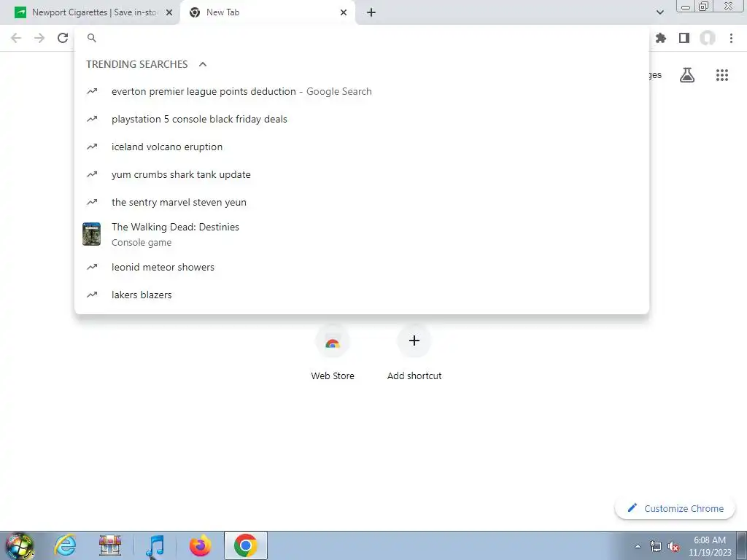747x560 pixels.
Task: Click the muted volume tray icon
Action: tap(673, 546)
